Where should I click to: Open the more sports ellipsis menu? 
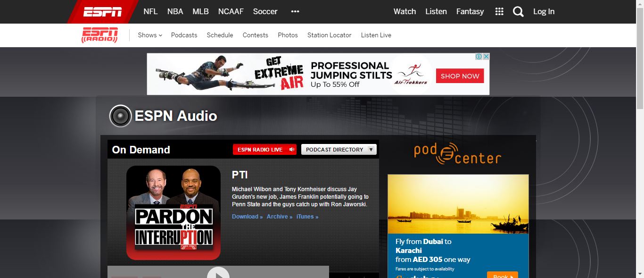click(x=295, y=11)
